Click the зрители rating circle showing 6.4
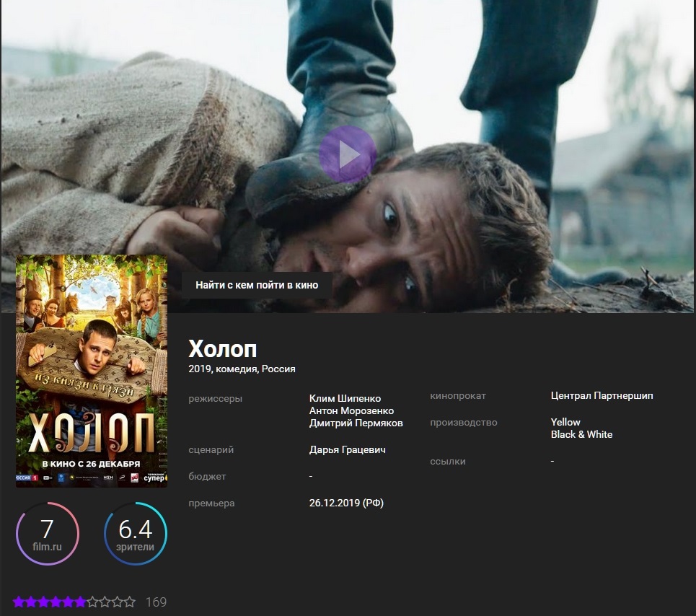The image size is (696, 616). (136, 534)
